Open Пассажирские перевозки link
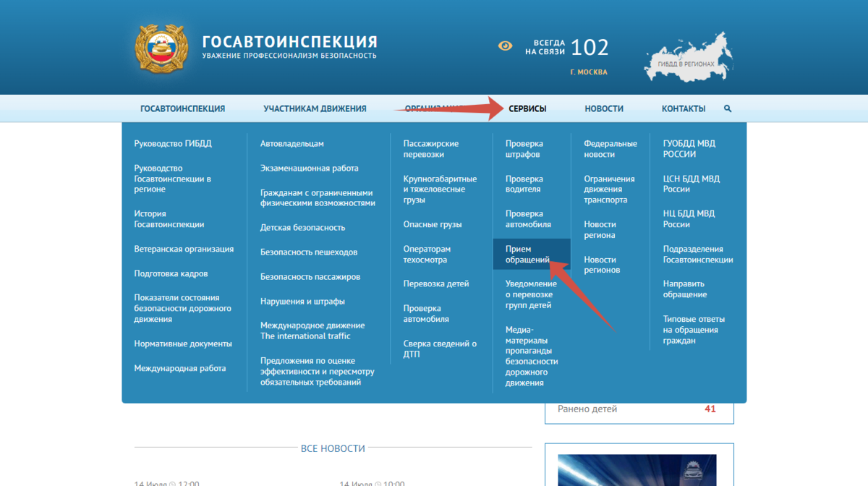Screen dimensions: 868x486 431,149
